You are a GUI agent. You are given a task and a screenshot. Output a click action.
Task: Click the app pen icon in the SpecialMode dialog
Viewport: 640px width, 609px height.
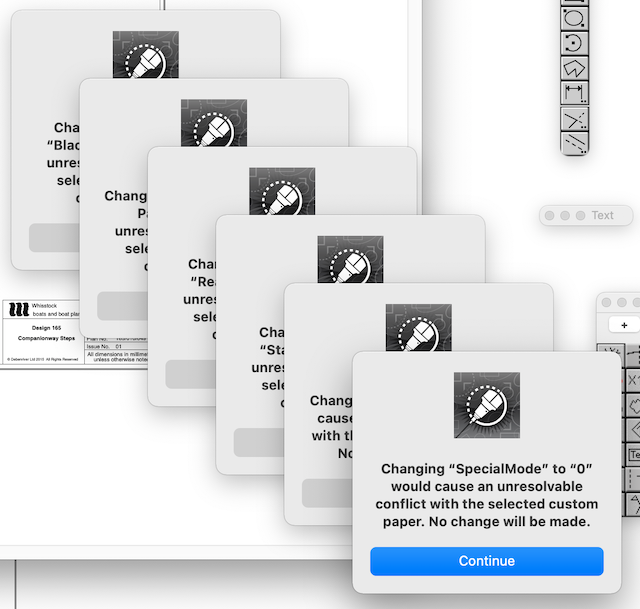coord(487,405)
